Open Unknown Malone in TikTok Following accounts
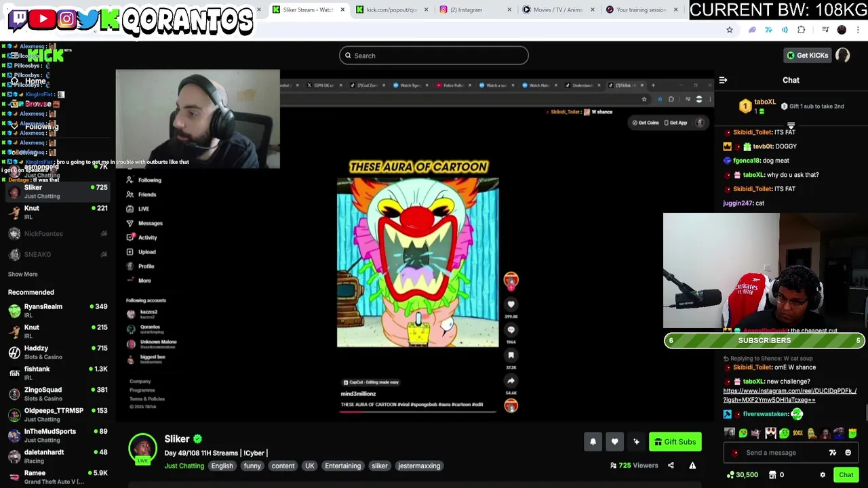 152,344
